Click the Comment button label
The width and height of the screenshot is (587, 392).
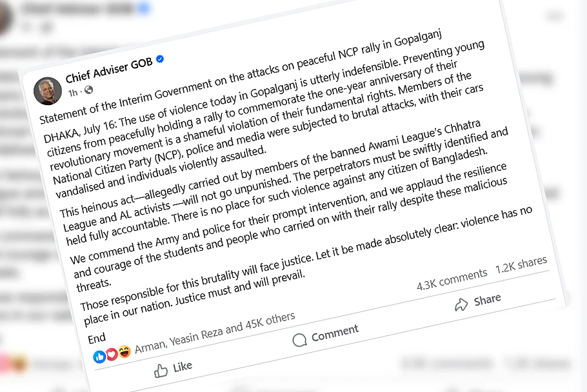coord(335,333)
